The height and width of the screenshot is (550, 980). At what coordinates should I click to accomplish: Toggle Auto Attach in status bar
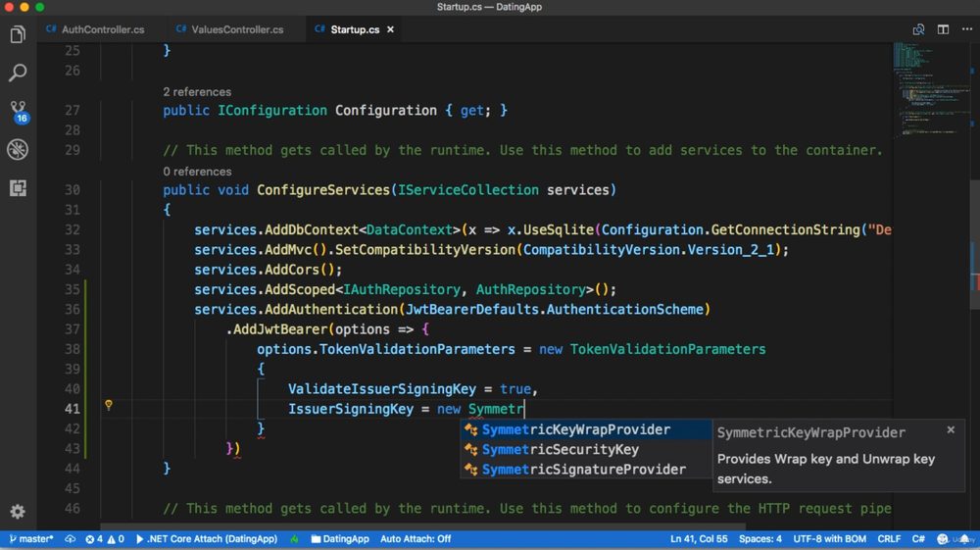[x=416, y=539]
